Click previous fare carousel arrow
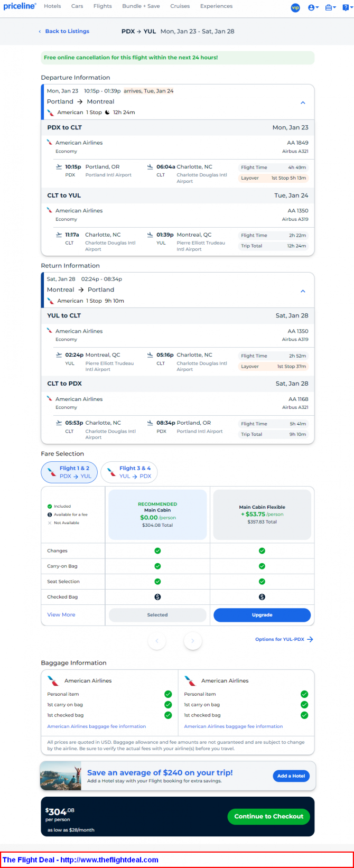Image resolution: width=354 pixels, height=868 pixels. pyautogui.click(x=157, y=641)
